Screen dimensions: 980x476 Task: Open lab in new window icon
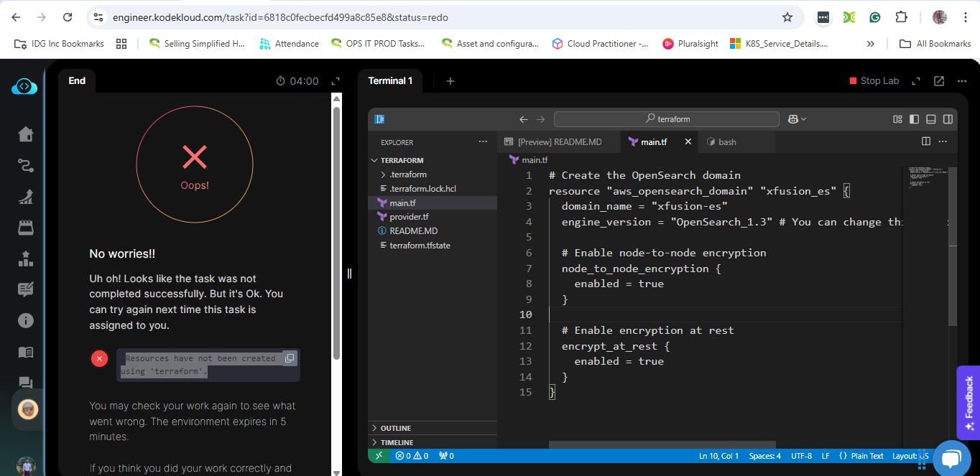click(939, 81)
